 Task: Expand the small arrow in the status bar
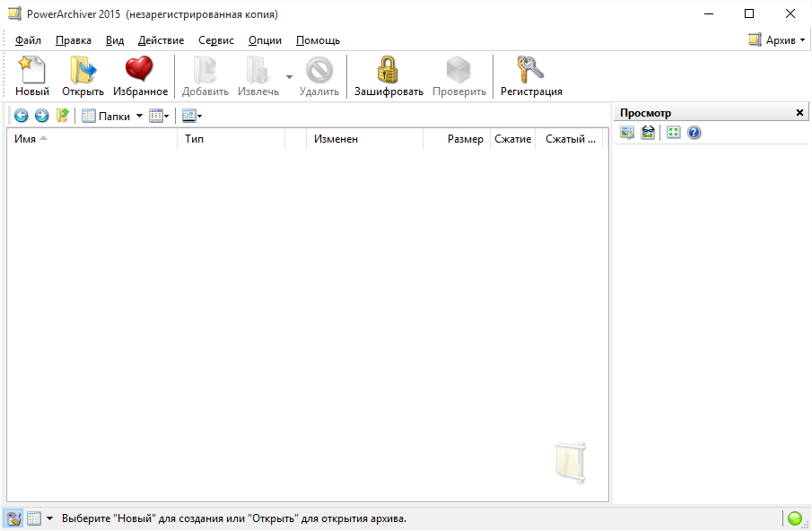[x=49, y=518]
